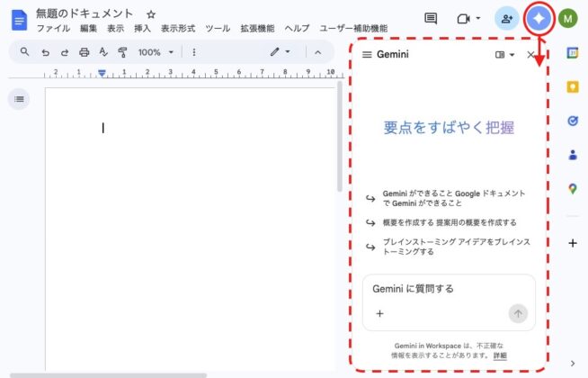588x378 pixels.
Task: Select the pencil editing mode icon
Action: (x=275, y=52)
